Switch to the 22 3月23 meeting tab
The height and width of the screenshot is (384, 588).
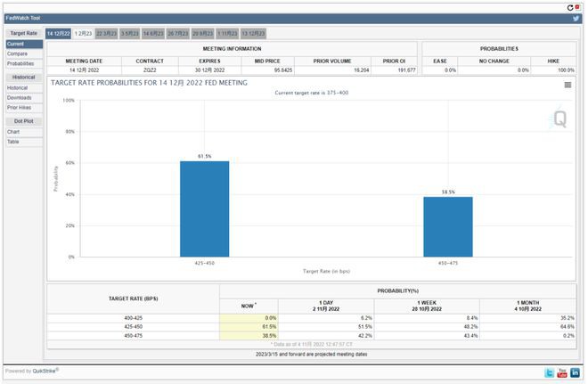click(x=106, y=32)
